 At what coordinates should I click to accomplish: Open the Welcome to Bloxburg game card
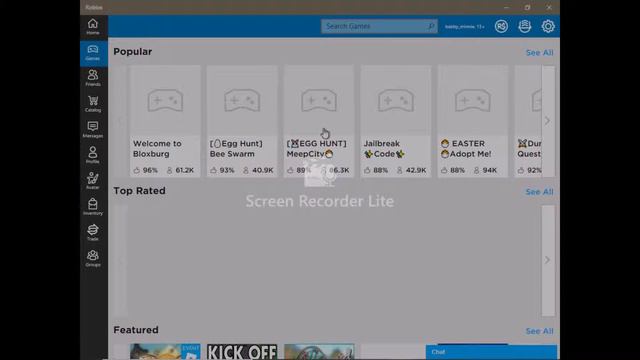tap(165, 121)
